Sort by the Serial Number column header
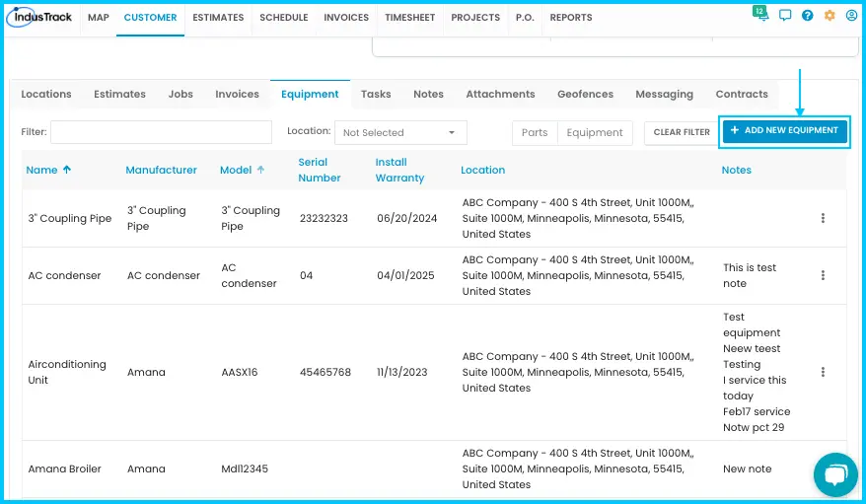The width and height of the screenshot is (866, 504). [320, 170]
